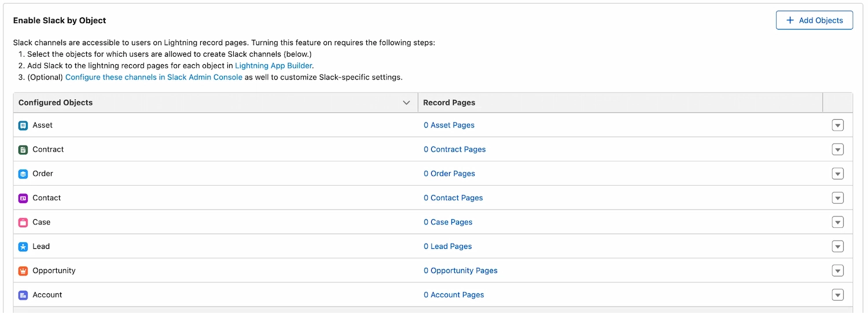Select the Lead object name

click(x=41, y=246)
